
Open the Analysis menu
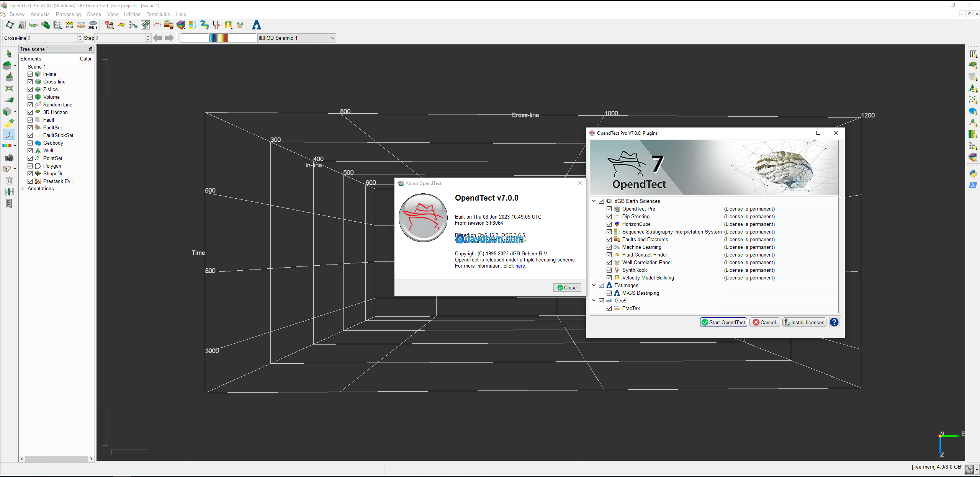[x=40, y=14]
